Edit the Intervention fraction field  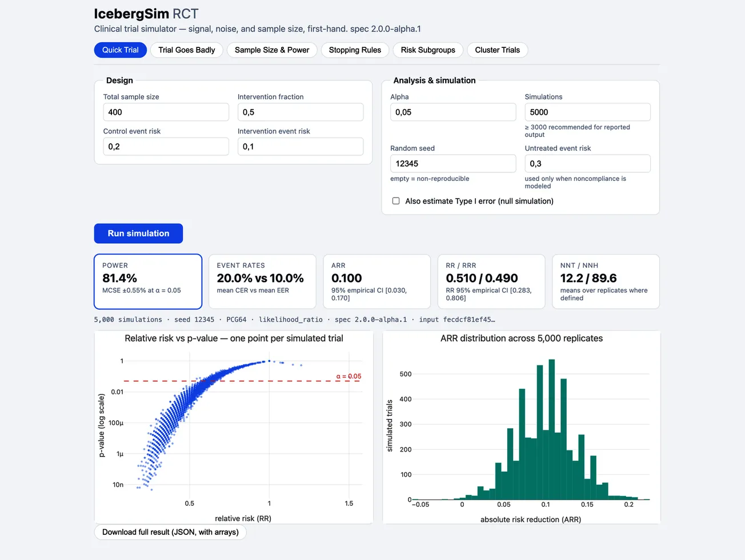tap(301, 112)
